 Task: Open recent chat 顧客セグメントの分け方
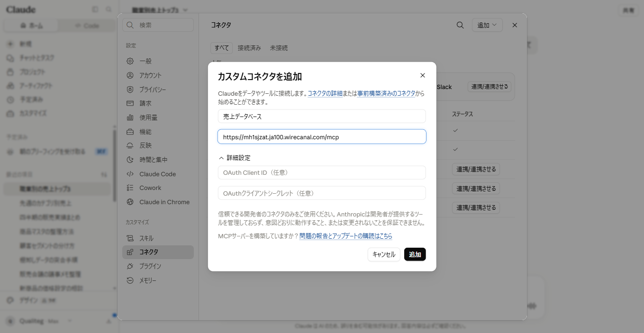(57, 246)
